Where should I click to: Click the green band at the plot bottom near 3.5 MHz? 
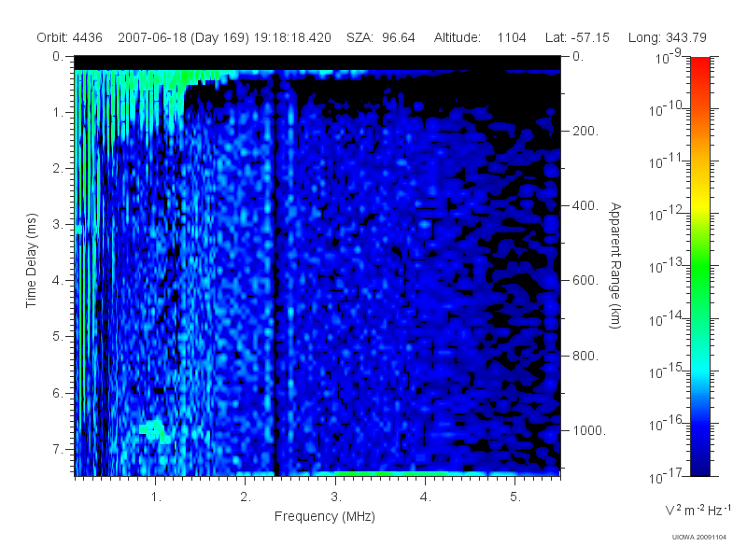click(x=390, y=474)
